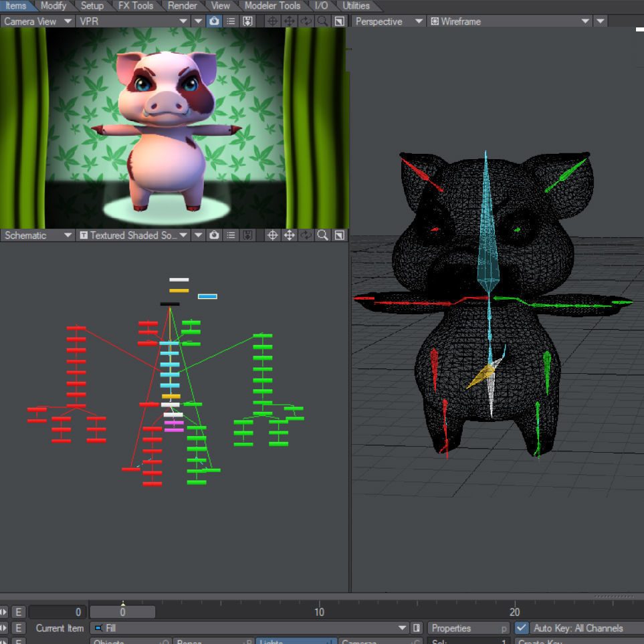The width and height of the screenshot is (644, 644).
Task: Switch to the Render tab
Action: [183, 6]
